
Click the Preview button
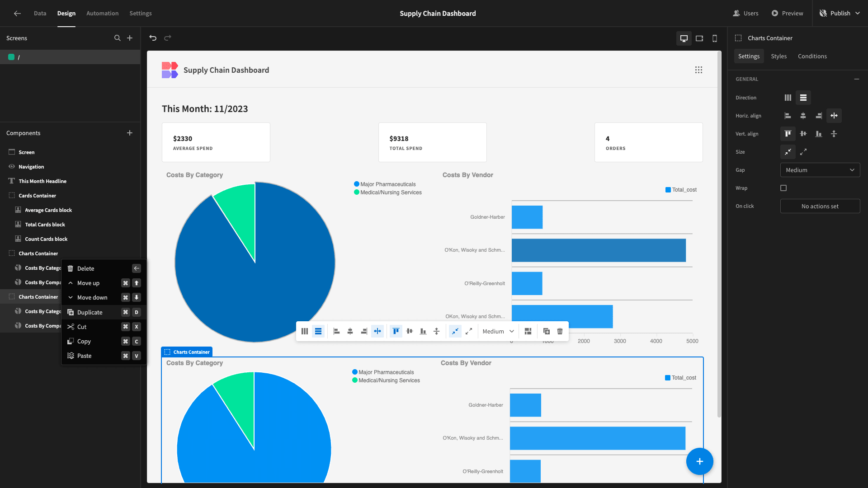tap(787, 14)
